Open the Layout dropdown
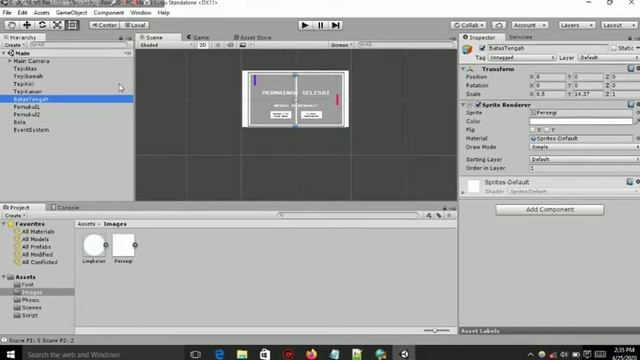This screenshot has width=640, height=360. coord(619,25)
